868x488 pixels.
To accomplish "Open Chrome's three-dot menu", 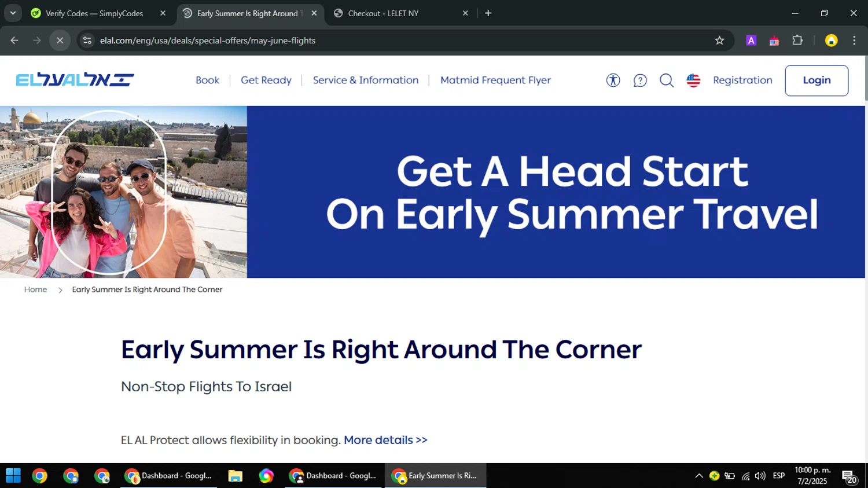I will (854, 41).
